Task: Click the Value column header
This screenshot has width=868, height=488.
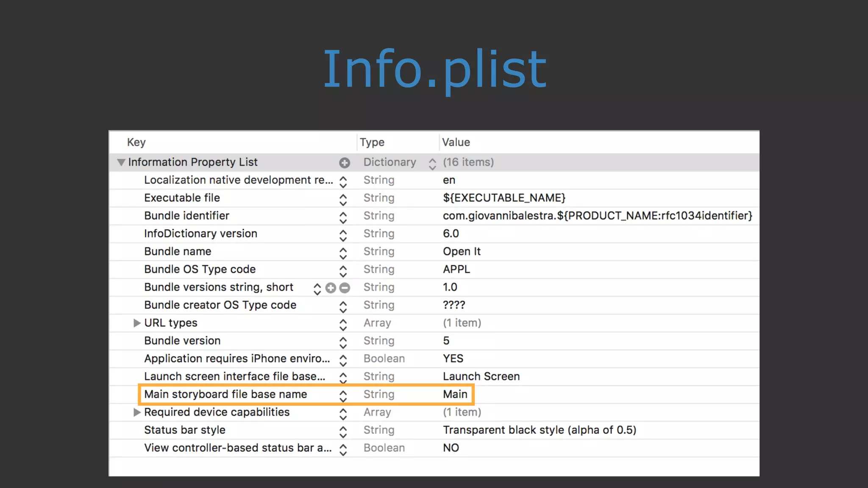Action: point(456,142)
